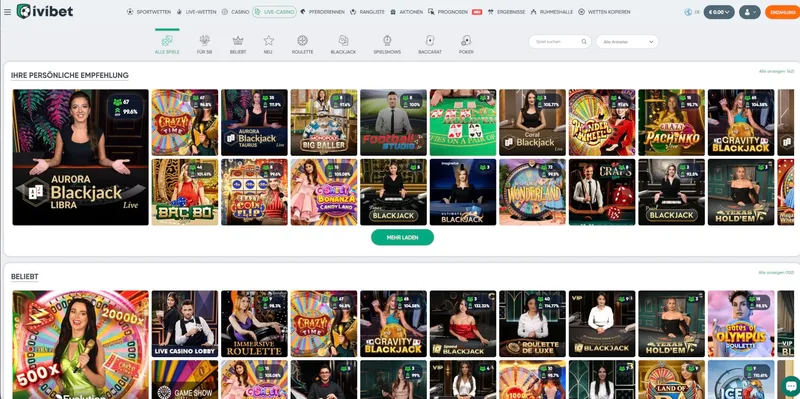800x399 pixels.
Task: Expand the € 0.00 balance dropdown
Action: pyautogui.click(x=719, y=12)
